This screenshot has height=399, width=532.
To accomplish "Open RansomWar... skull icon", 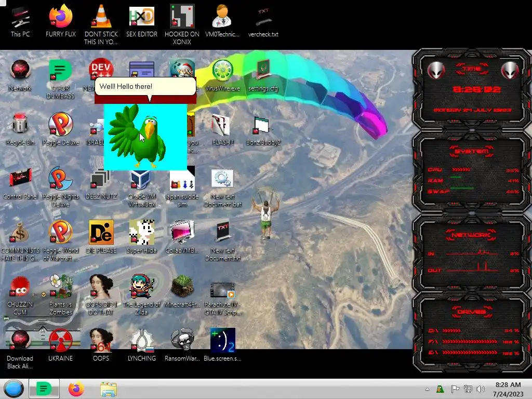I will pos(182,345).
